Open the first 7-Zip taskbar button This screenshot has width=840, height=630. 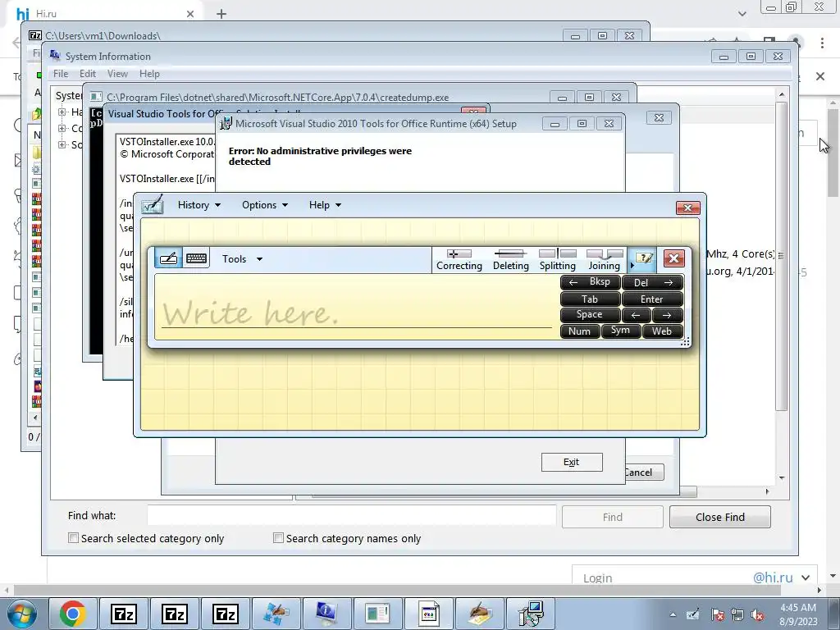[124, 614]
